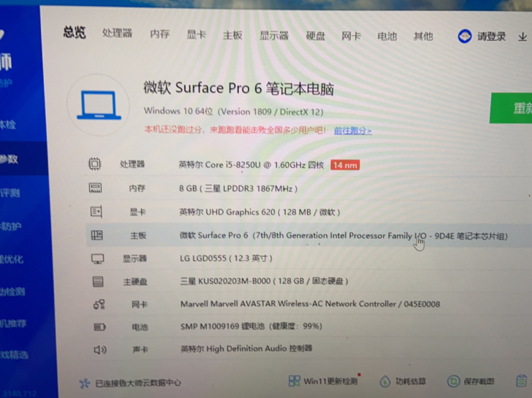Click the download arrow icon at top right
This screenshot has width=532, height=398.
coord(522,37)
